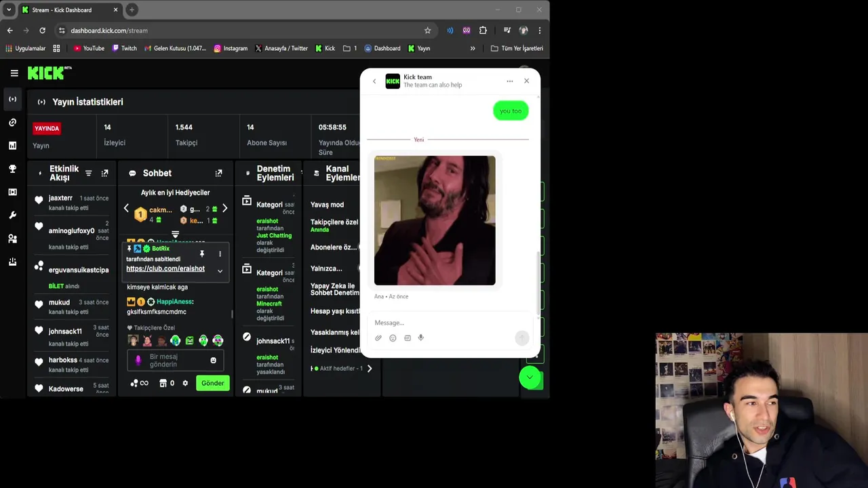
Task: Open the wrench settings sidebar icon
Action: click(12, 216)
